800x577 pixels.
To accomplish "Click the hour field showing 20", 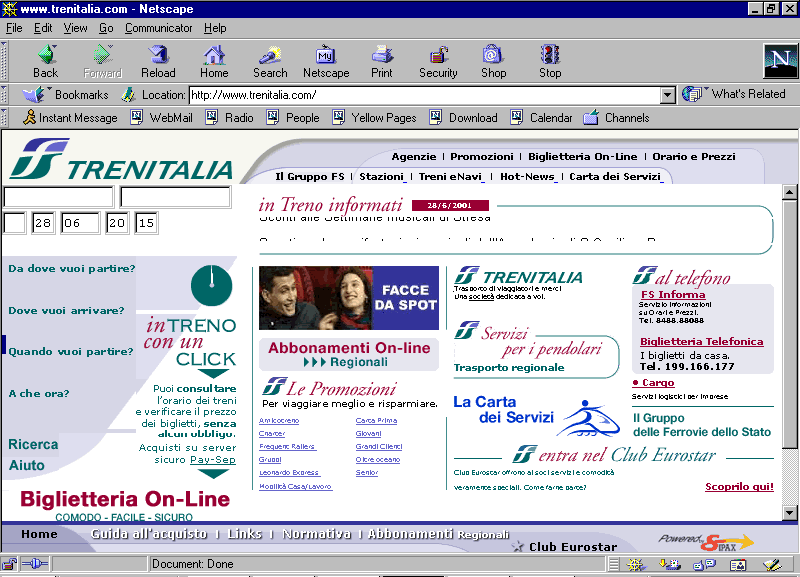I will (x=117, y=223).
